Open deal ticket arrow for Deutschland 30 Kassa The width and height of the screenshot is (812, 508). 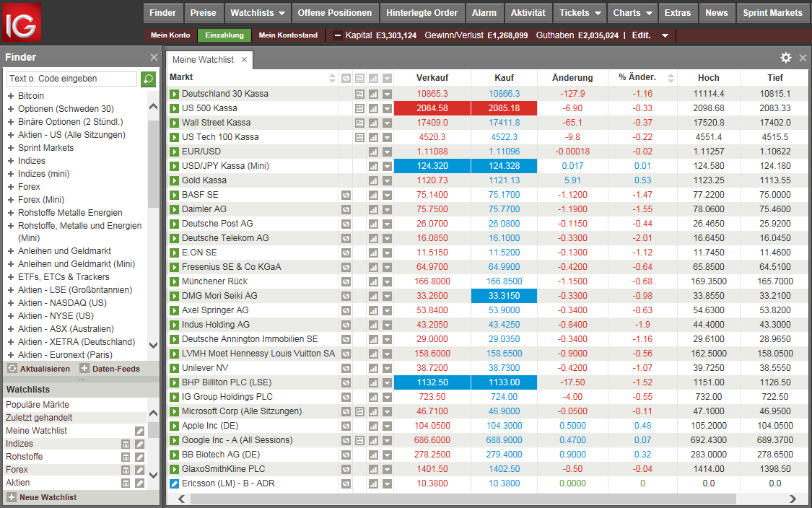pos(175,95)
